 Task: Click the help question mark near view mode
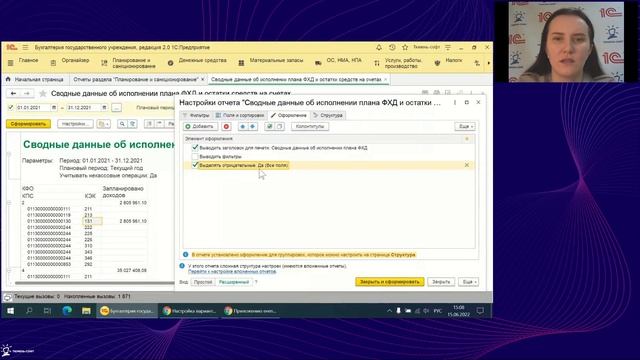click(256, 282)
